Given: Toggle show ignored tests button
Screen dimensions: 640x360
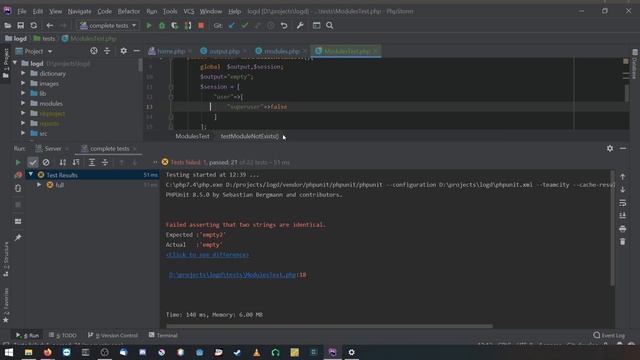Looking at the screenshot, I should click(x=46, y=162).
